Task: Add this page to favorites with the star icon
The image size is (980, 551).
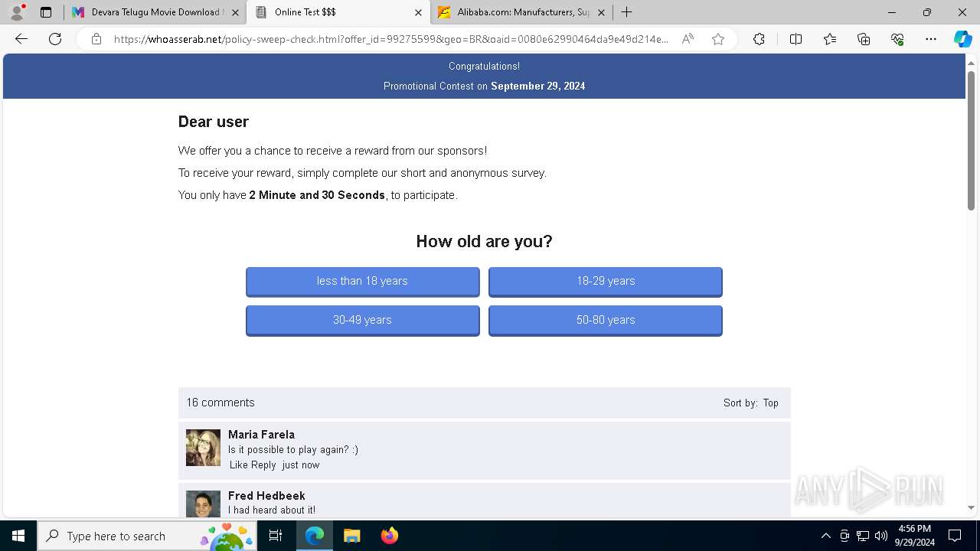Action: [x=718, y=39]
